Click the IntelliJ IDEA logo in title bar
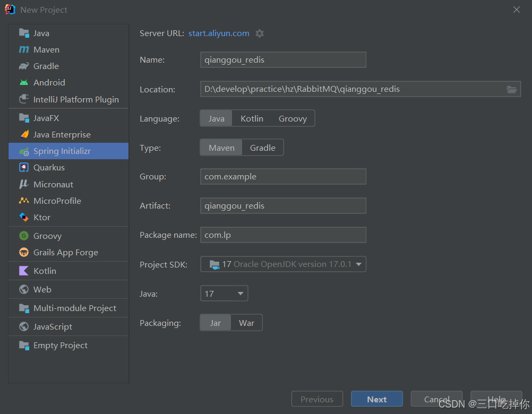 pyautogui.click(x=10, y=10)
